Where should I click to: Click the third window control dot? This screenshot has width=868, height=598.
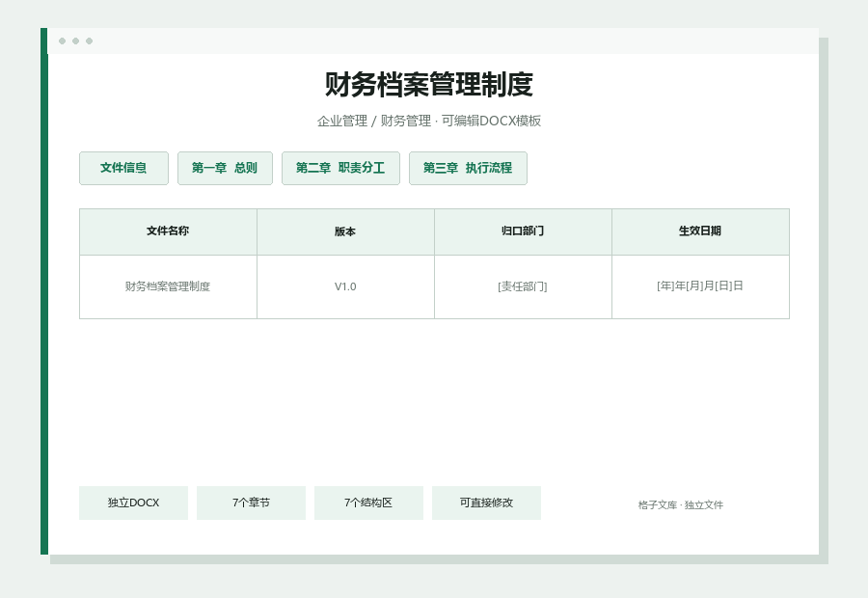tap(89, 41)
